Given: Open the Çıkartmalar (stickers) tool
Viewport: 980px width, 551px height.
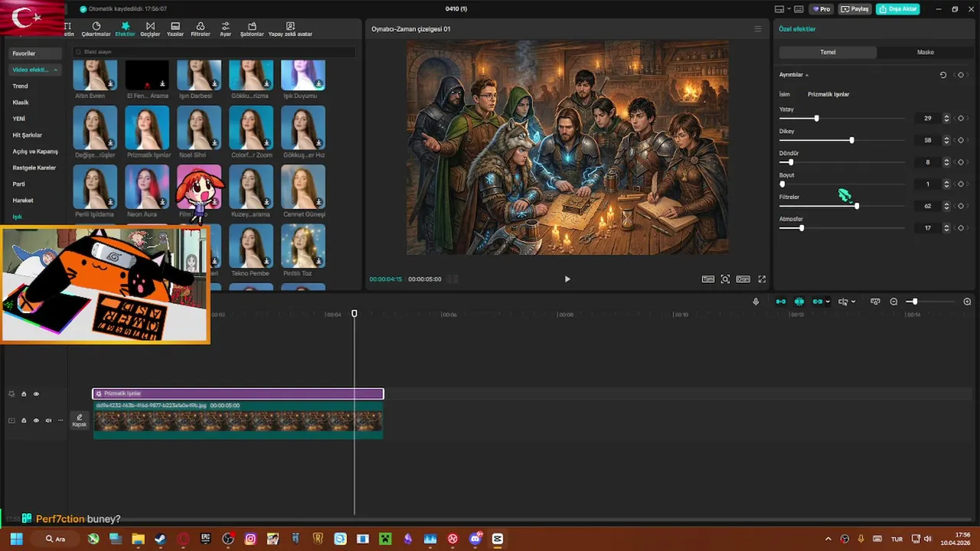Looking at the screenshot, I should (x=96, y=29).
